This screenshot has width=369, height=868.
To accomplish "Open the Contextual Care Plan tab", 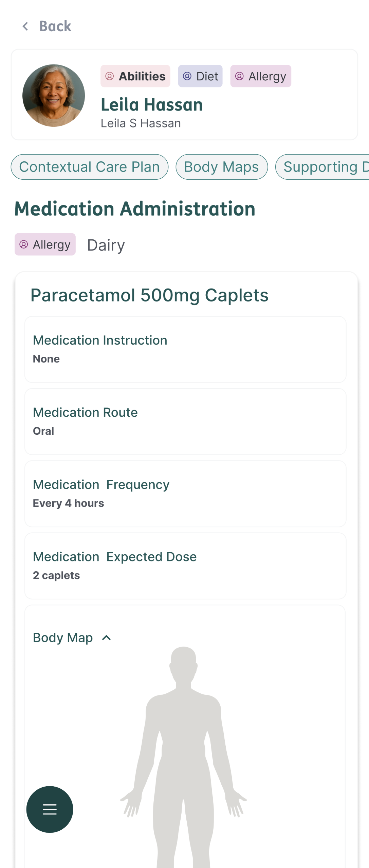I will tap(89, 167).
